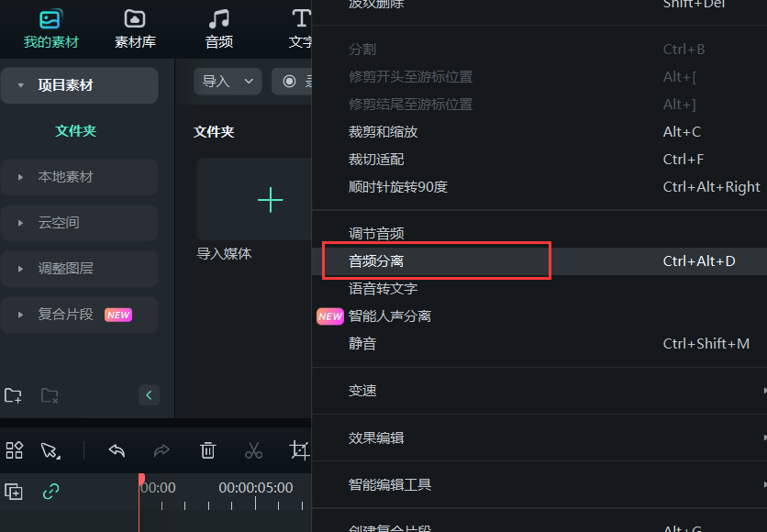The height and width of the screenshot is (532, 767).
Task: Create a new folder with the folder-plus icon
Action: click(x=13, y=395)
